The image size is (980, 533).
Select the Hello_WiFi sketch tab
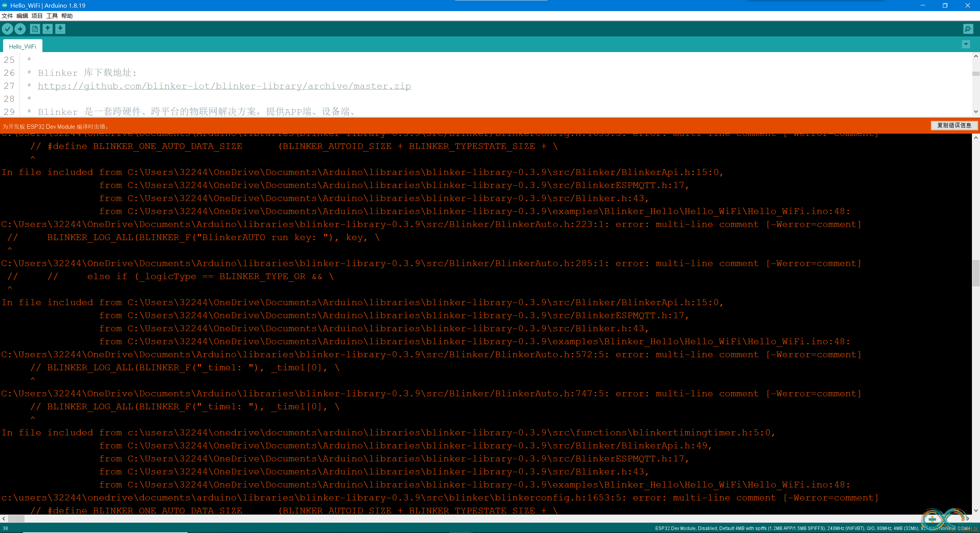pos(23,46)
